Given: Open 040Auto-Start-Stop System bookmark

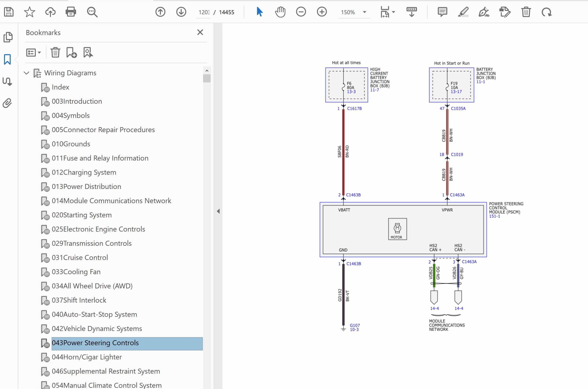Looking at the screenshot, I should (94, 314).
